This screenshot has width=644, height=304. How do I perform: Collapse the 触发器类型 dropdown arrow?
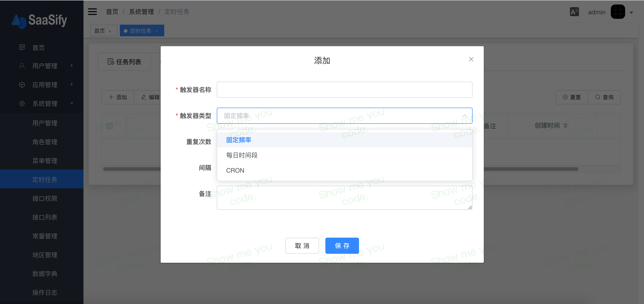(x=464, y=116)
